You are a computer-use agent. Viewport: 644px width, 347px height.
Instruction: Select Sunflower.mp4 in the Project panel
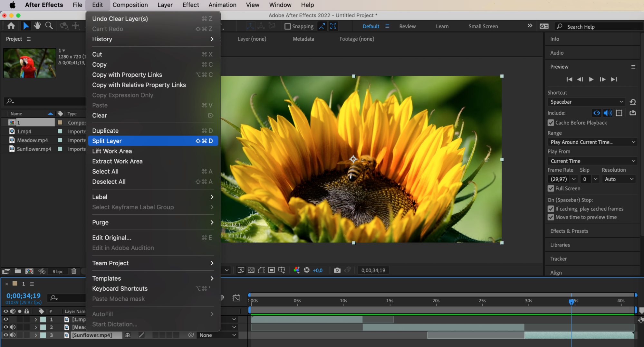point(34,149)
